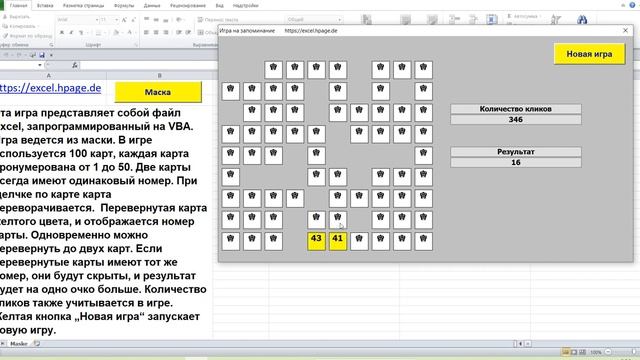640x360 pixels.
Task: Click the format as table icon
Action: pos(406,20)
